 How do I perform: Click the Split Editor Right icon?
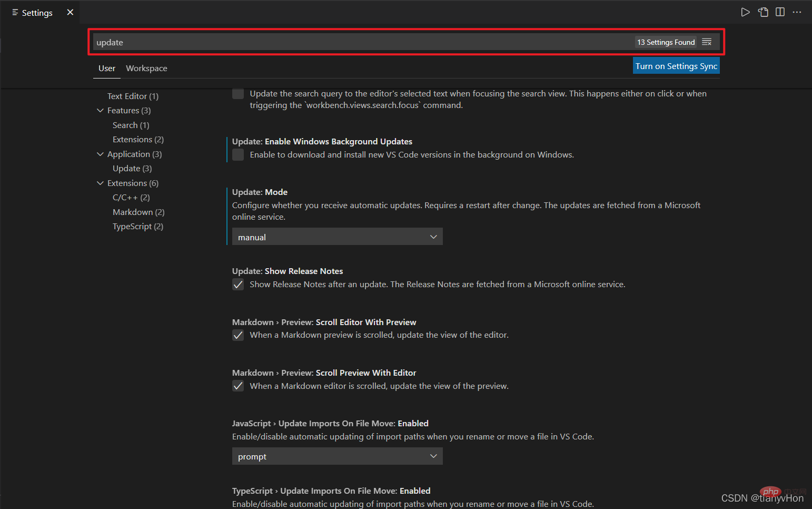click(x=780, y=12)
